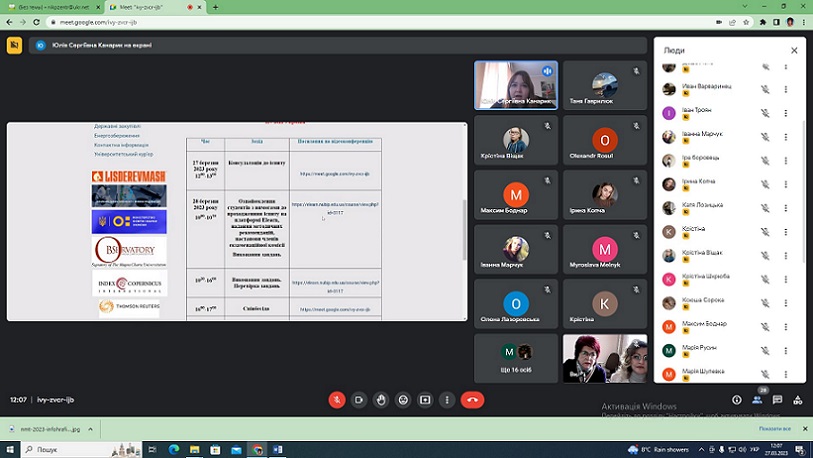Click the yellow presentation icon at top-left
This screenshot has height=458, width=813.
pos(15,46)
